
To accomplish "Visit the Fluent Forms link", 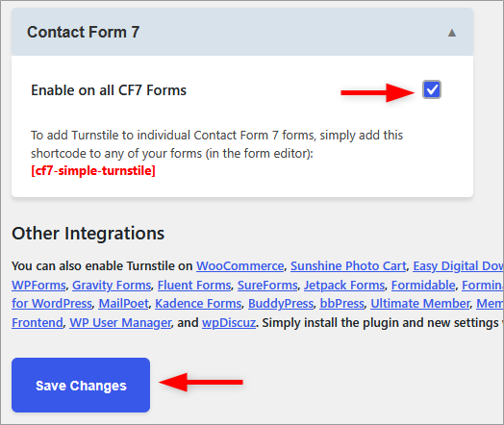I will (x=194, y=285).
